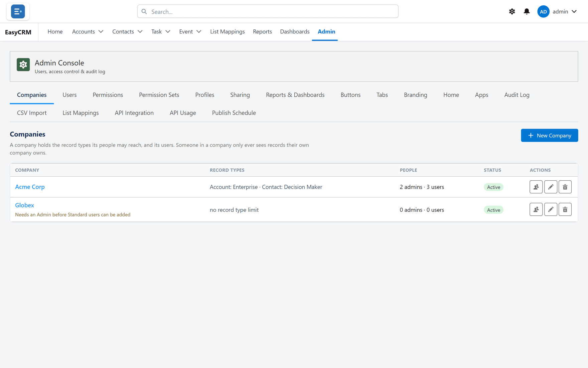Open the API Usage tab
Screen dimensions: 588x368
click(x=183, y=113)
